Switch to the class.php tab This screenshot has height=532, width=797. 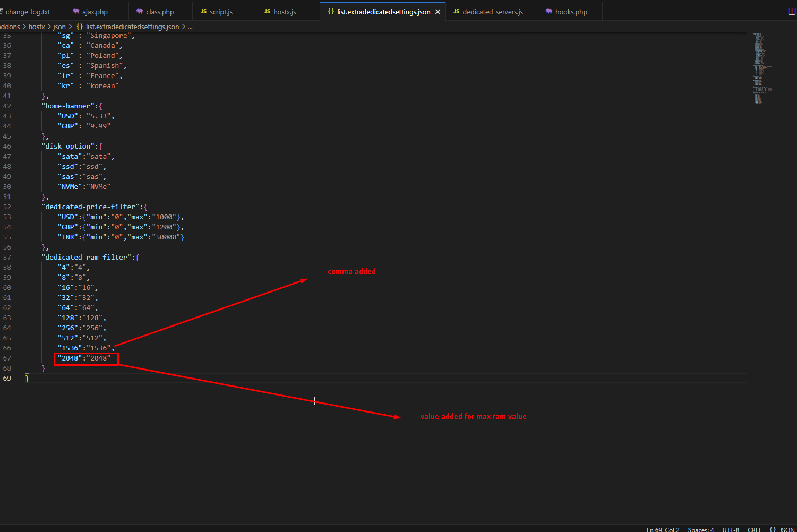pyautogui.click(x=159, y=12)
